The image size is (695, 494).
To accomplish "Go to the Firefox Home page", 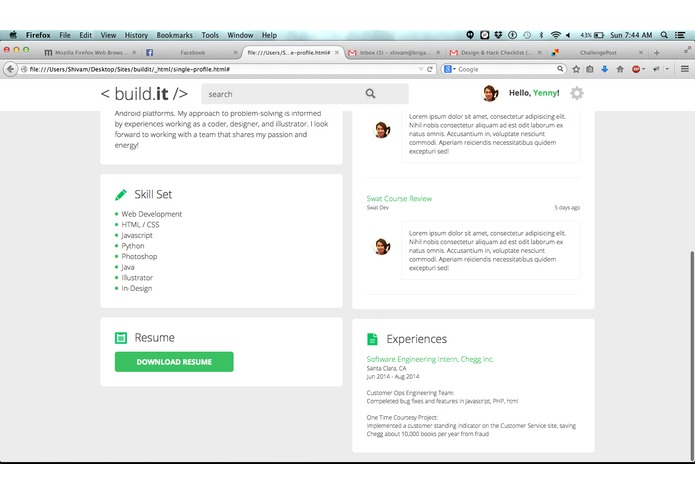I will (620, 69).
